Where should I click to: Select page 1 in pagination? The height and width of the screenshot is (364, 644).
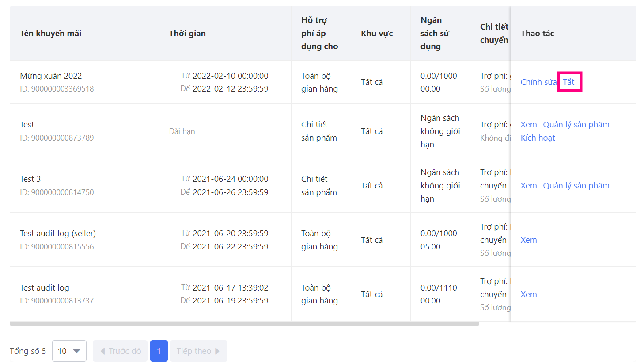[159, 351]
